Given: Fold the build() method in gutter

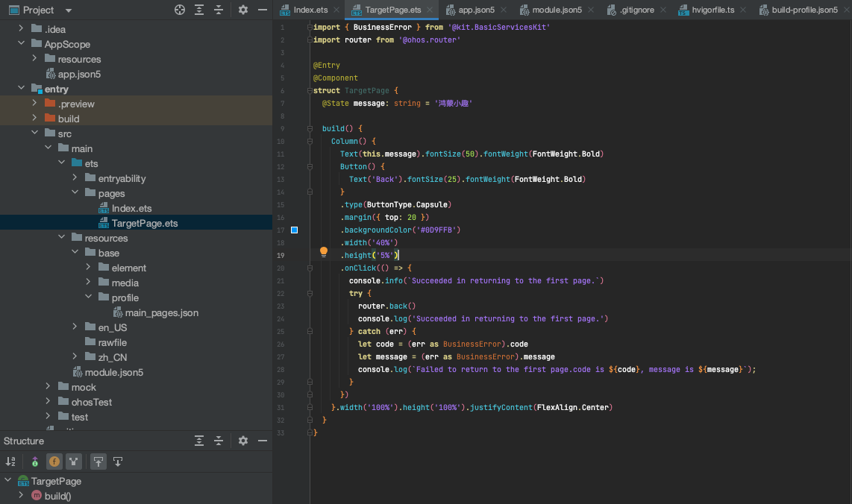Looking at the screenshot, I should click(x=310, y=128).
